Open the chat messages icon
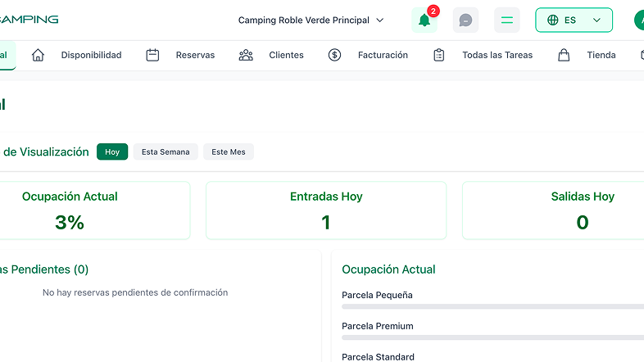The height and width of the screenshot is (362, 644). (465, 20)
